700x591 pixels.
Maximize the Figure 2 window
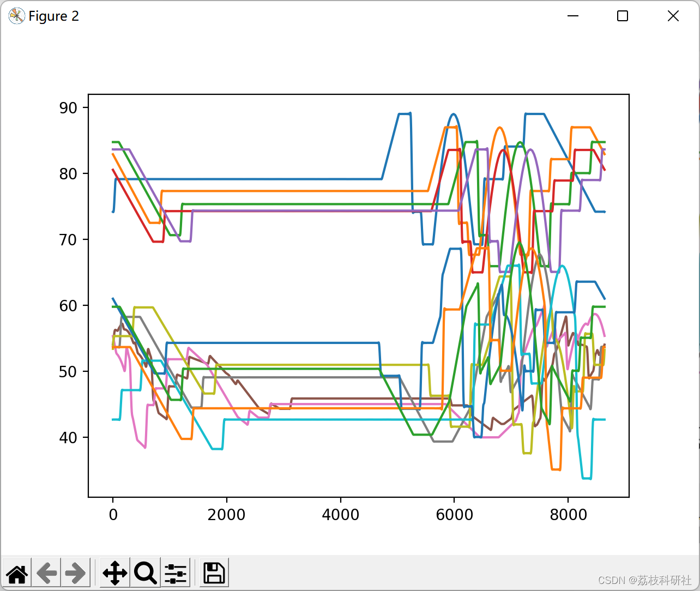623,16
